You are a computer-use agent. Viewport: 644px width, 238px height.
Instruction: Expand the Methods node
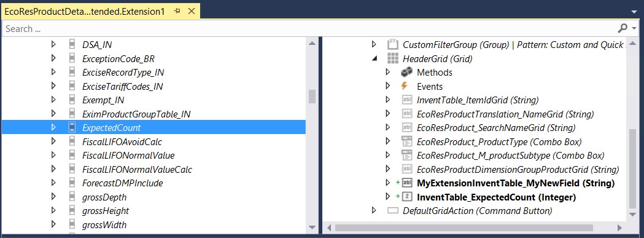tap(387, 72)
